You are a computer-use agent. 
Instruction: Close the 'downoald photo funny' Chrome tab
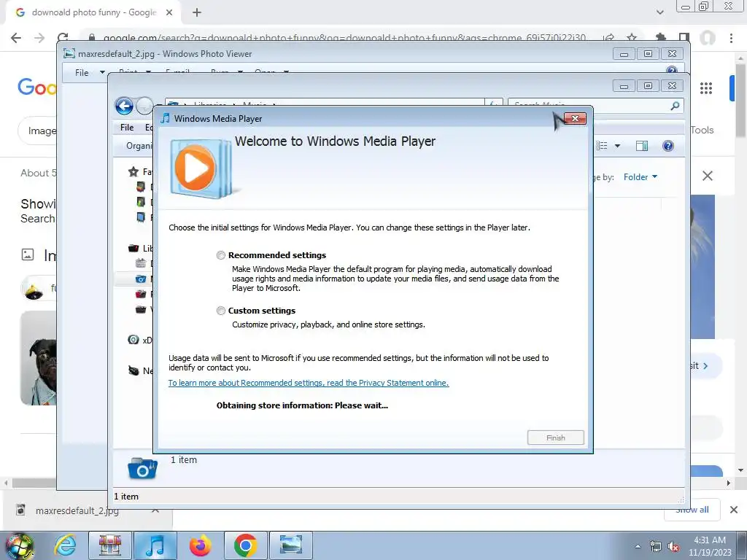[x=169, y=12]
